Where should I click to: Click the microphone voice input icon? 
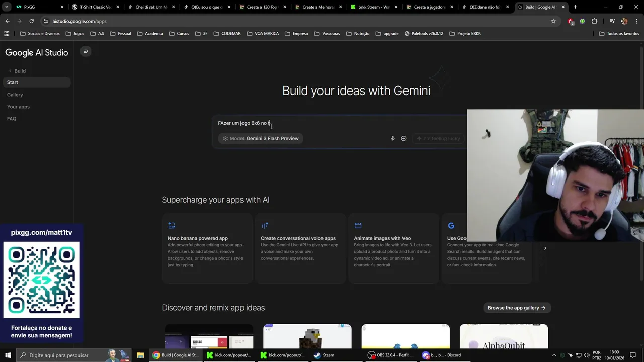point(393,138)
